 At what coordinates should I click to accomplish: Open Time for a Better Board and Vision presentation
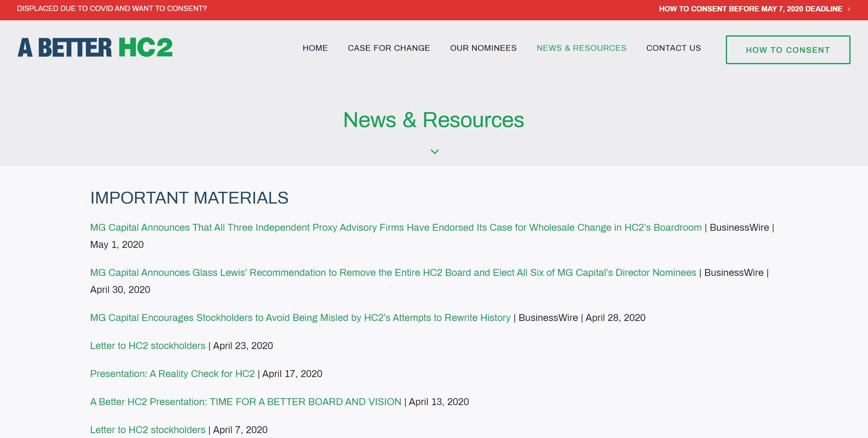tap(245, 402)
